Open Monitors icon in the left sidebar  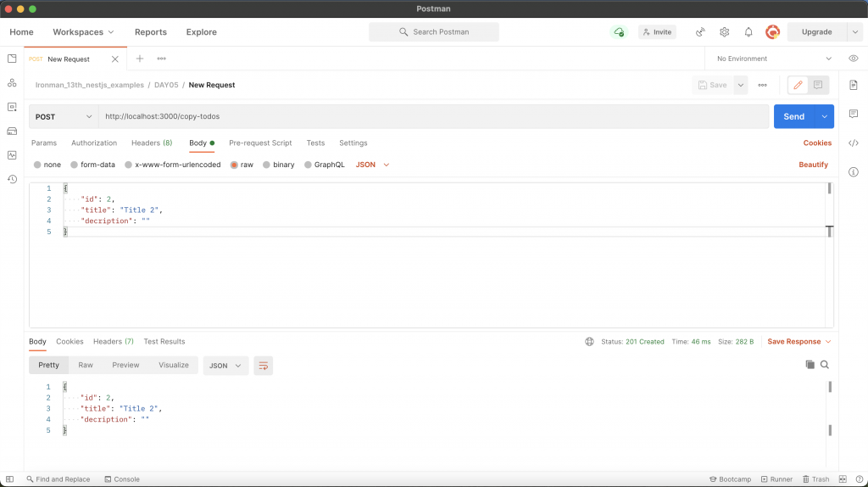(12, 155)
